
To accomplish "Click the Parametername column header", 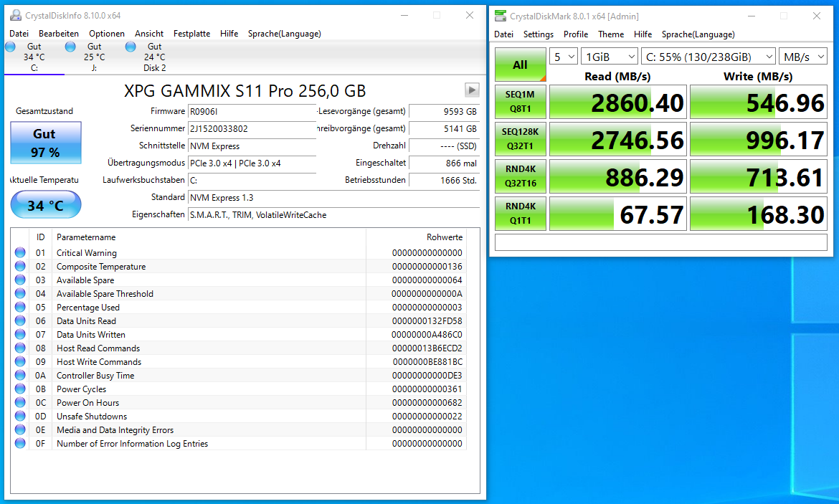I will pos(209,237).
